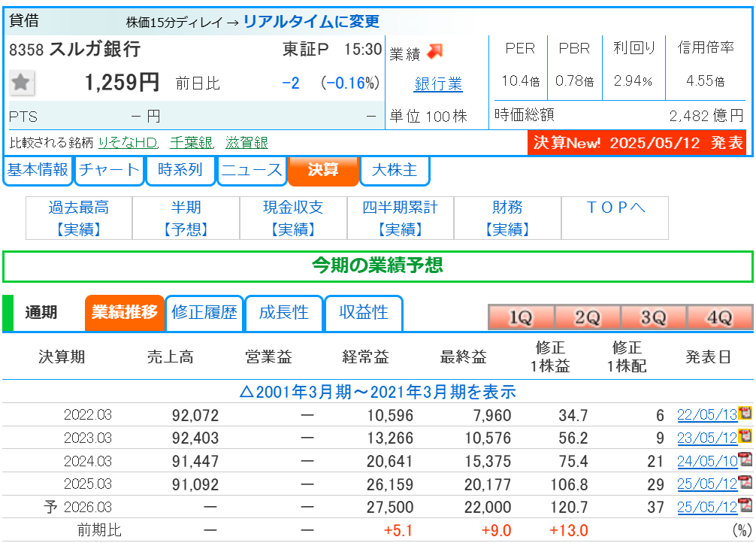Click 売上高 92,072 cell
This screenshot has width=756, height=543.
click(195, 415)
